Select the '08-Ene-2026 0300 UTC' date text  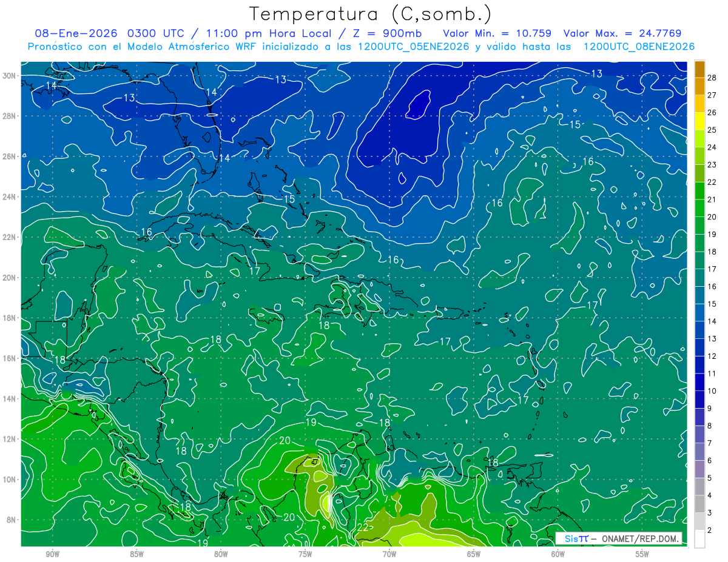click(109, 33)
